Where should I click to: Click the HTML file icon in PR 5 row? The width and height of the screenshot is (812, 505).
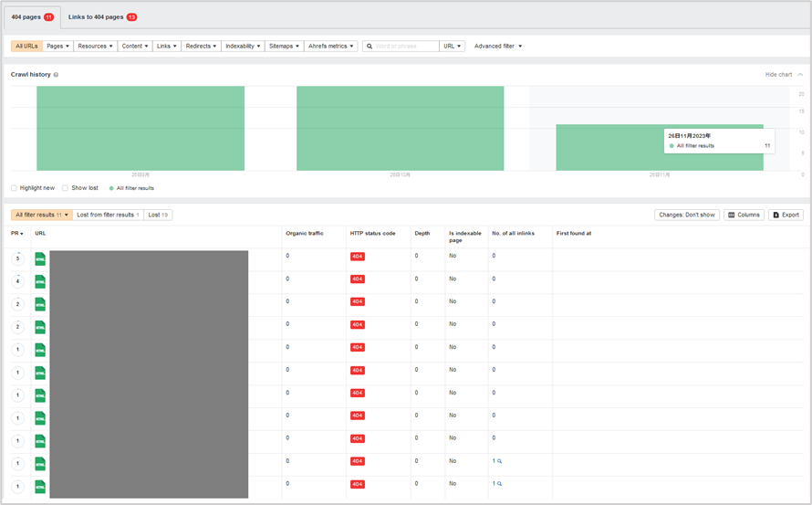point(40,258)
